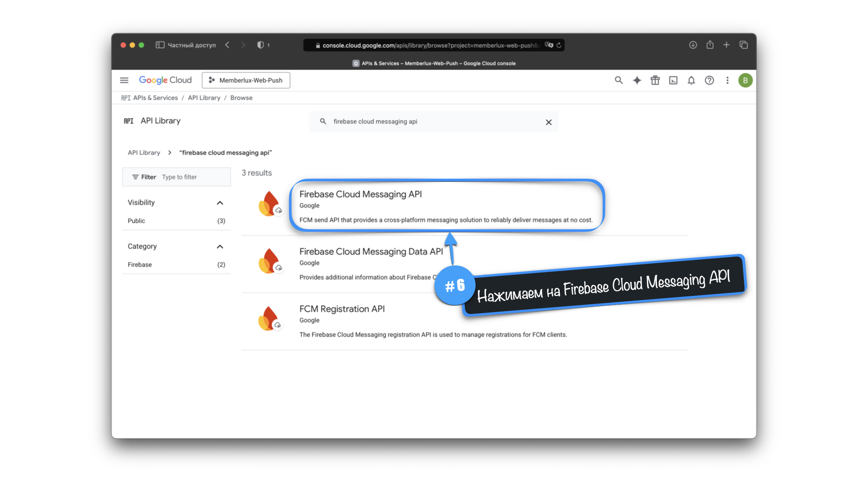The height and width of the screenshot is (488, 868).
Task: Open the Firebase Cloud Messaging API result
Action: (x=360, y=194)
